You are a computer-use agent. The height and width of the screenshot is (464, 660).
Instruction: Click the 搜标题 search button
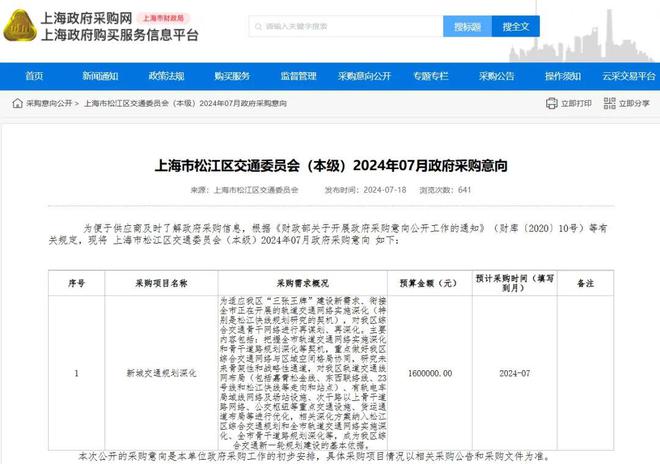pyautogui.click(x=467, y=27)
